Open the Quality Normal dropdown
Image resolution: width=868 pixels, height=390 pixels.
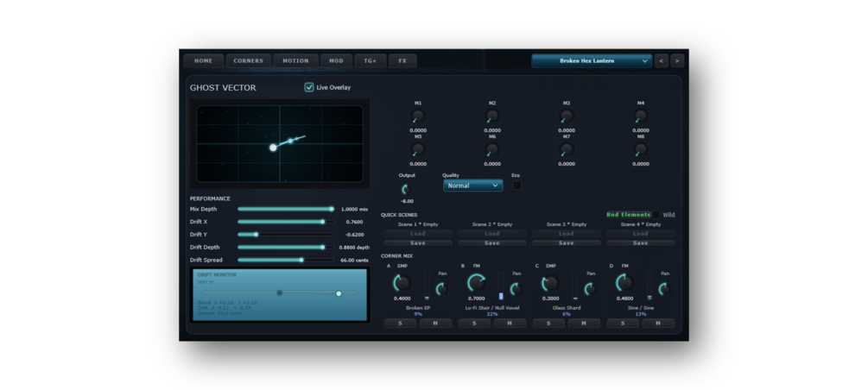[x=472, y=186]
